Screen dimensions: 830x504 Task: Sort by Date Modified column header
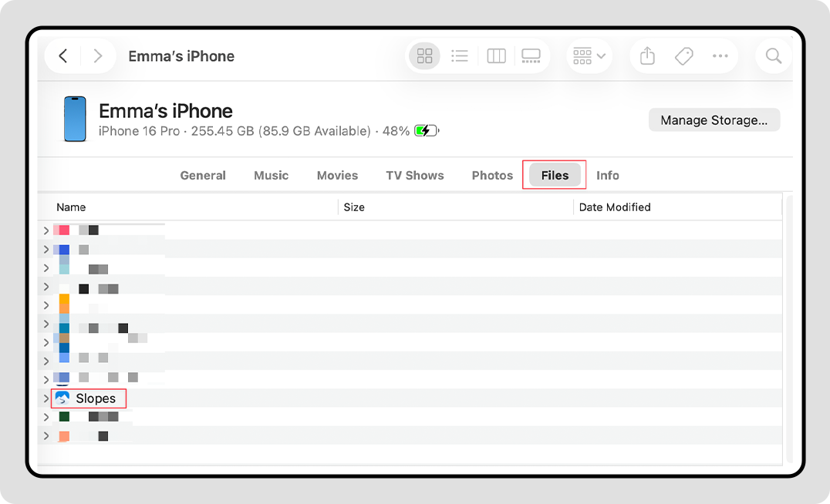click(615, 207)
